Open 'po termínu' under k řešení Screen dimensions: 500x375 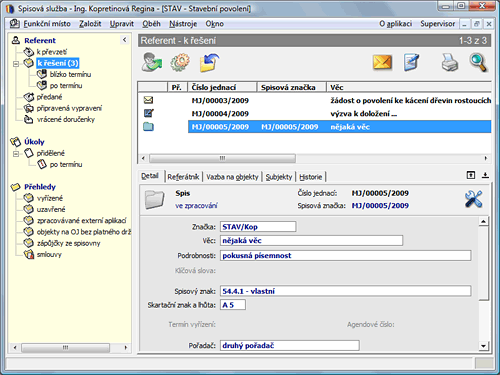coord(66,86)
